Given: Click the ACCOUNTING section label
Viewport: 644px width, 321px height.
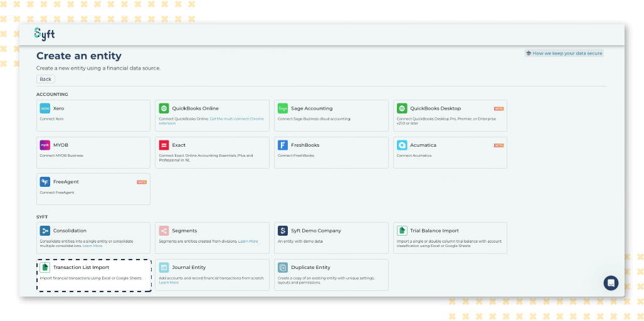Looking at the screenshot, I should [x=52, y=95].
